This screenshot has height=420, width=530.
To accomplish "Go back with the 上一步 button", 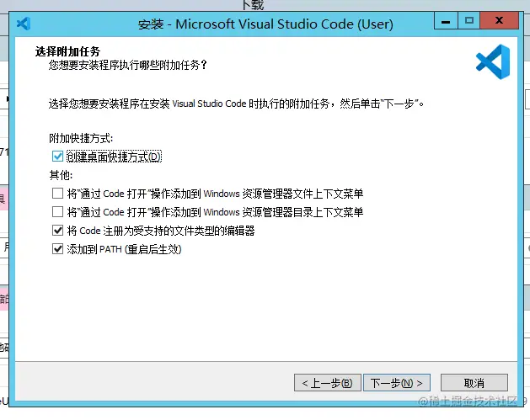I will [x=329, y=383].
